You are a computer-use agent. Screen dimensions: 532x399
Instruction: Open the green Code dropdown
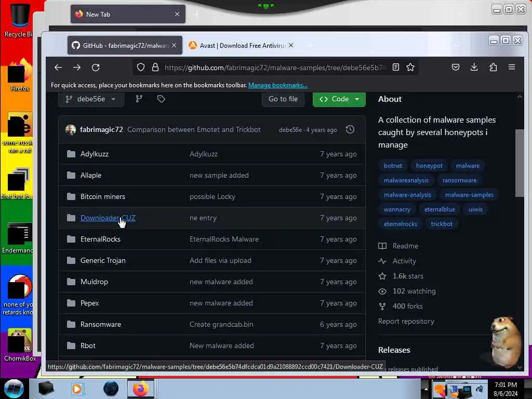339,99
